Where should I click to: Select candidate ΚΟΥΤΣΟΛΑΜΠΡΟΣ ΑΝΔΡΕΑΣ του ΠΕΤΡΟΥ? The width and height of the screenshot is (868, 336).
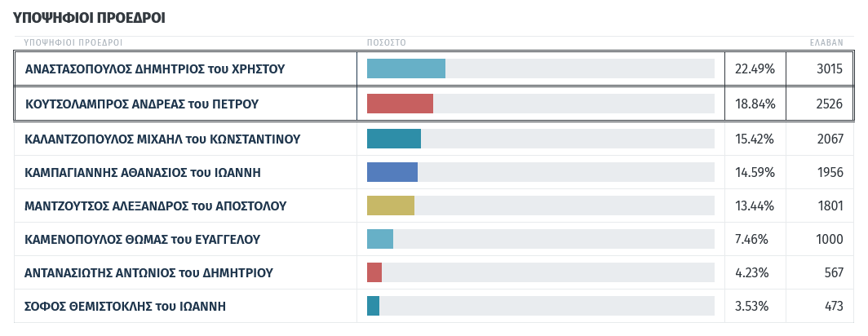point(142,104)
